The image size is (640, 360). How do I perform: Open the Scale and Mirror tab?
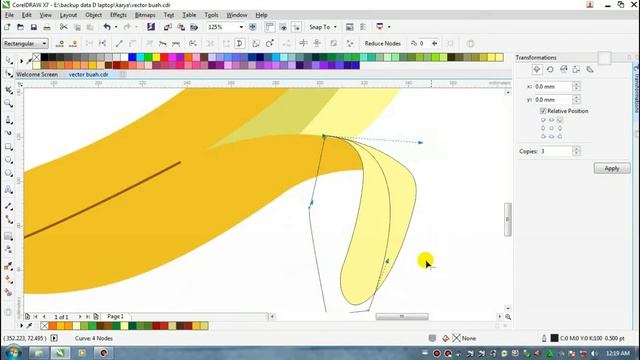click(564, 69)
